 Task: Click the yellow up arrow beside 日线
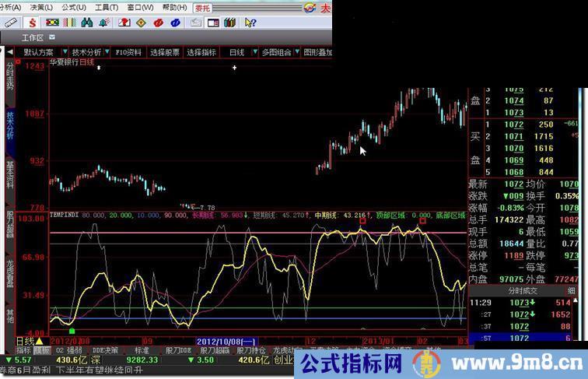pyautogui.click(x=39, y=341)
